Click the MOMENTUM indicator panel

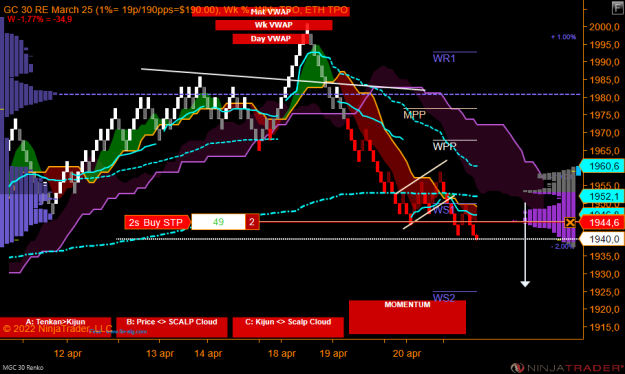[407, 317]
